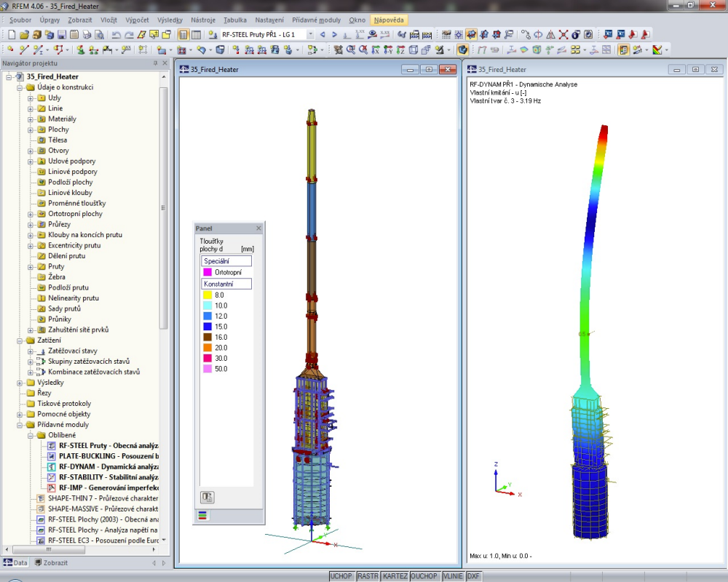
Task: Open the RF-STEEL Pruty load case dropdown
Action: [x=311, y=34]
